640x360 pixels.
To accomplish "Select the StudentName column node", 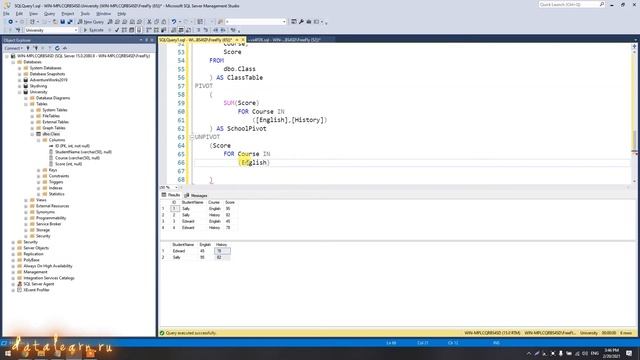I will coord(83,152).
